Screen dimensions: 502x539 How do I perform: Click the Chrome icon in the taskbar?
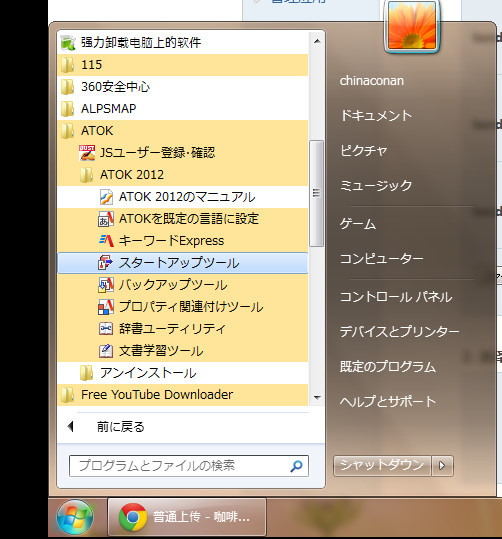click(x=133, y=517)
